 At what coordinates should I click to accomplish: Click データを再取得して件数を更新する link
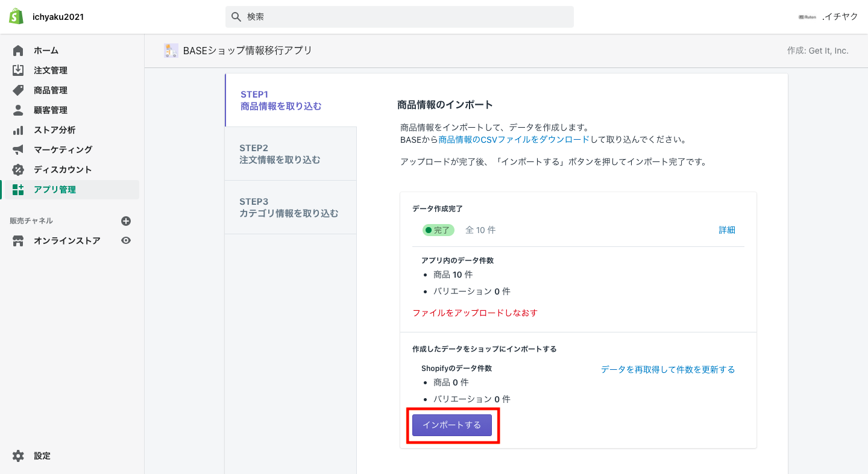[668, 369]
